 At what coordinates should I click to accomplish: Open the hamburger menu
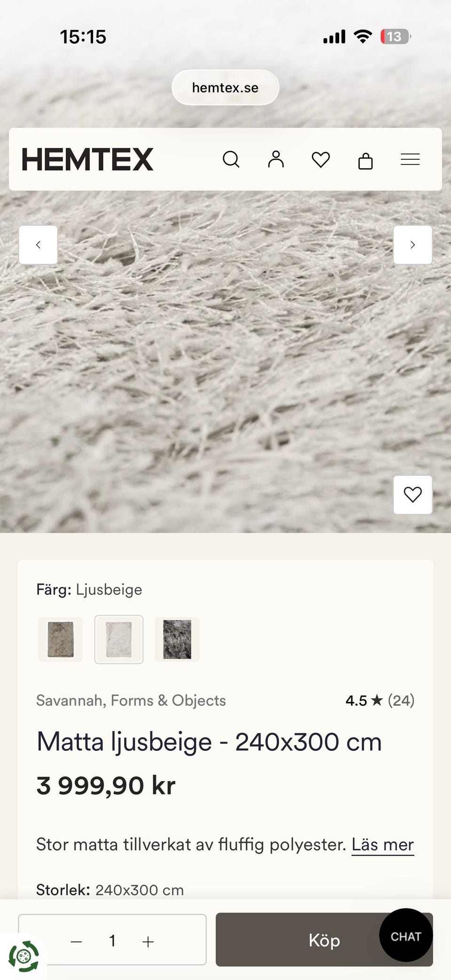(410, 160)
